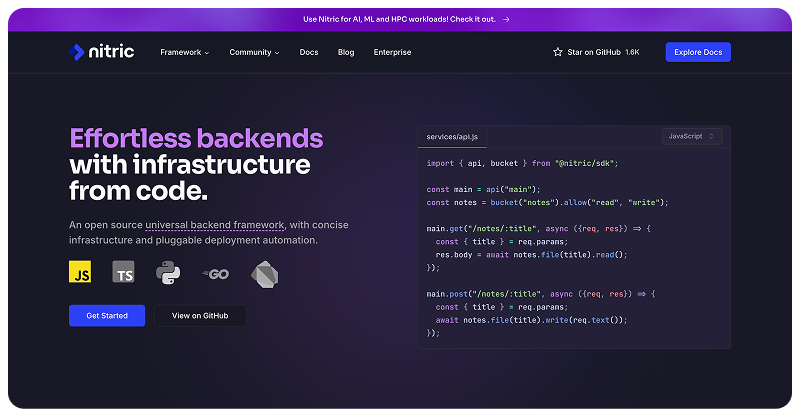Expand the Framework menu

(x=185, y=52)
